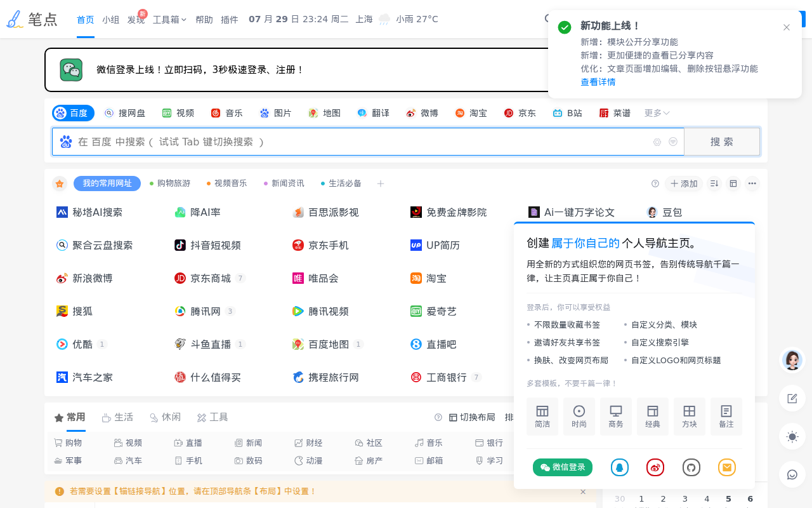Select the 新闻资讯 category
Screen dimensions: 812x508
point(284,184)
